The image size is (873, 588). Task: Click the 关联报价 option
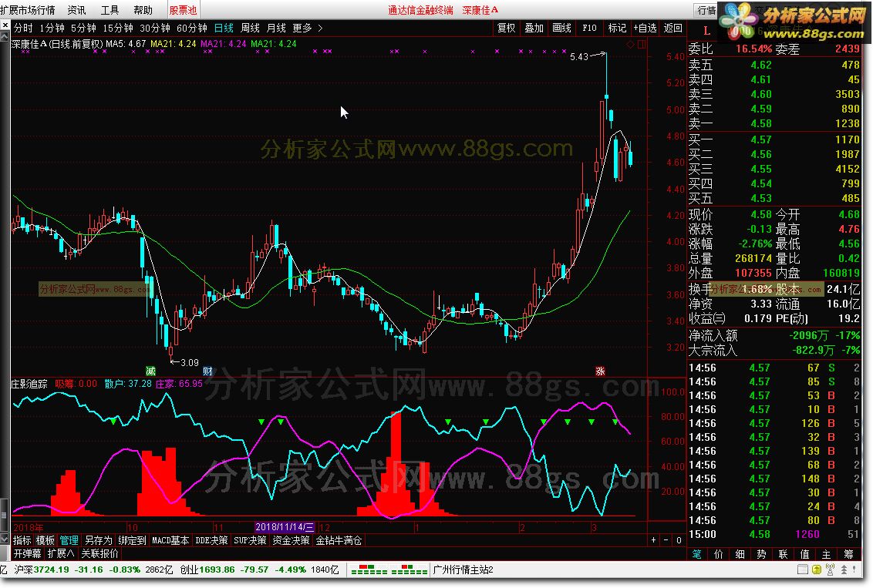coord(100,553)
